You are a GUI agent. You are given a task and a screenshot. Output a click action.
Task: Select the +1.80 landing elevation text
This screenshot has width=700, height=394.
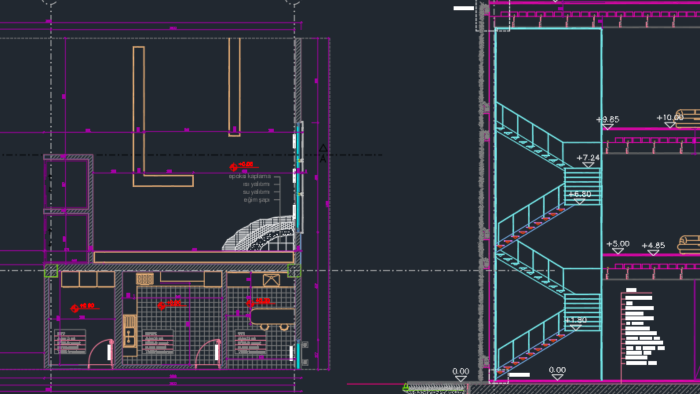[x=576, y=320]
